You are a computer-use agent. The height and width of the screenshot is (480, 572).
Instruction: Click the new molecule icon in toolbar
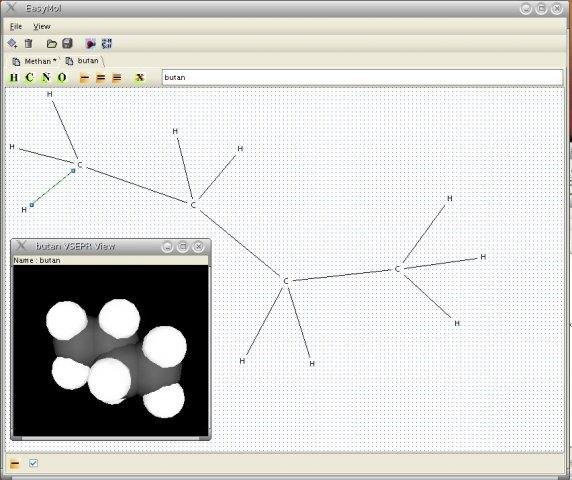[x=12, y=44]
